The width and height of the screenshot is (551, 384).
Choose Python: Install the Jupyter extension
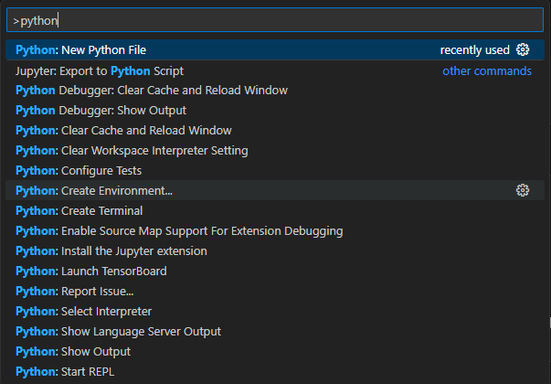click(x=275, y=251)
